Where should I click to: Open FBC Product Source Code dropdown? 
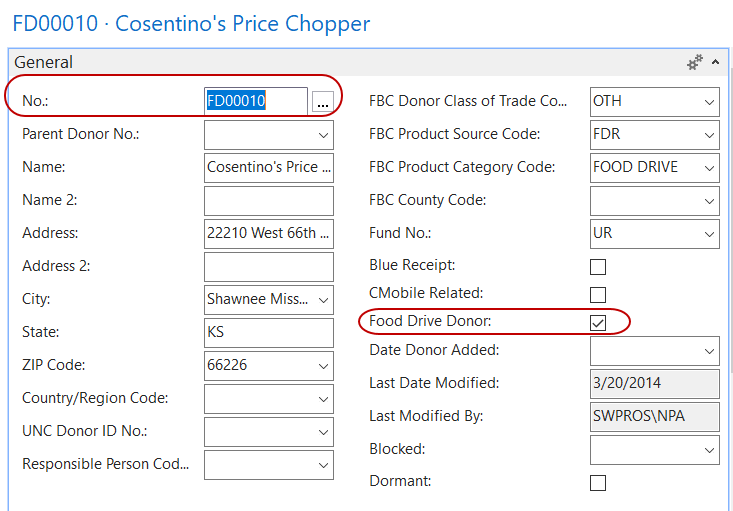[x=709, y=134]
